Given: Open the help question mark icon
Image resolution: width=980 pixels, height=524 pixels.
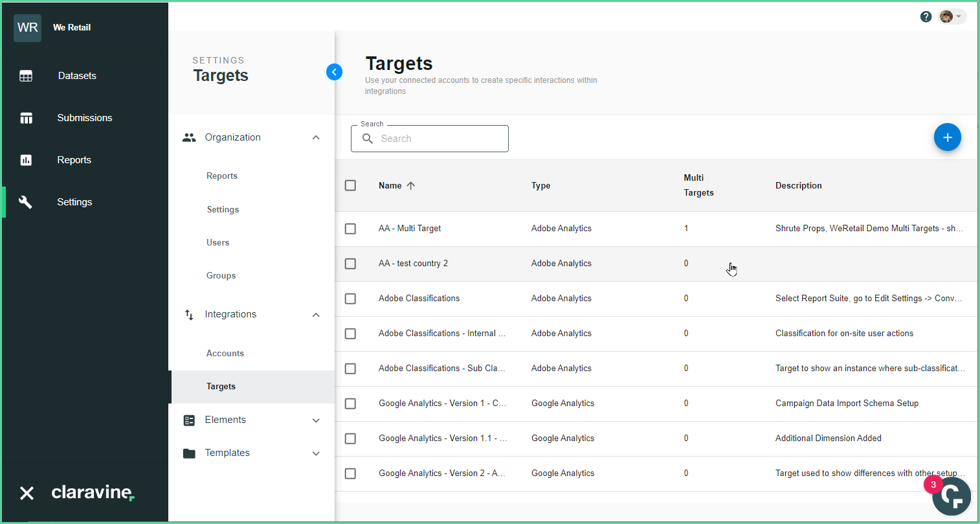Looking at the screenshot, I should (x=926, y=17).
